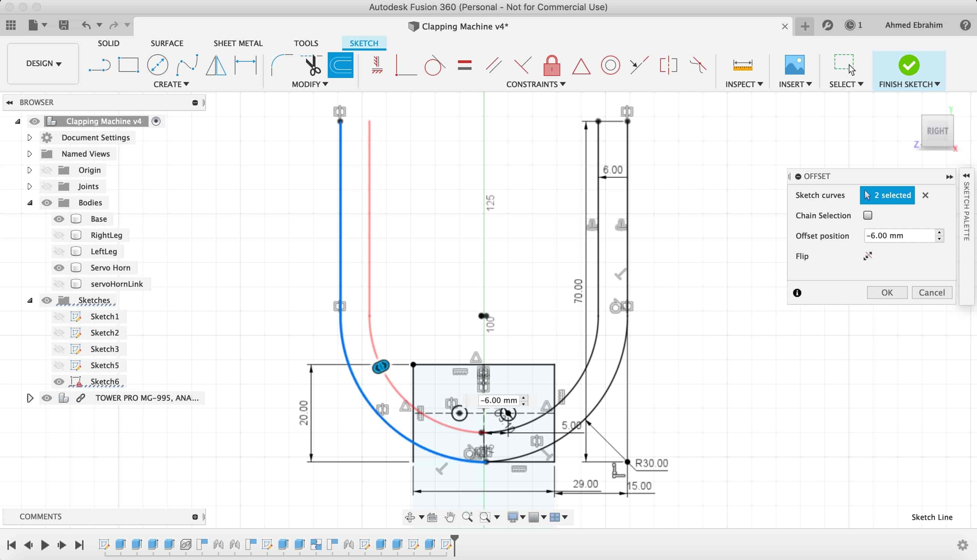The image size is (977, 560).
Task: Open the Ahmed Ebrahim account menu
Action: pos(914,25)
